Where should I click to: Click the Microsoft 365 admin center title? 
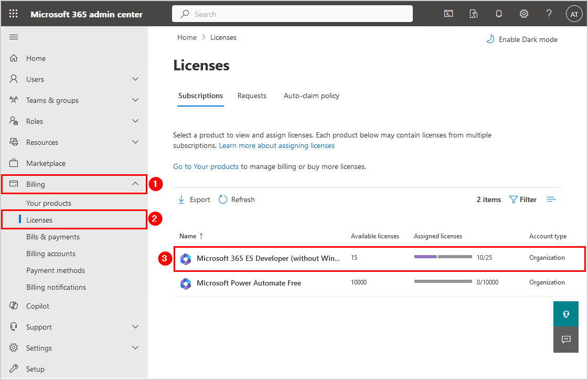click(x=87, y=14)
